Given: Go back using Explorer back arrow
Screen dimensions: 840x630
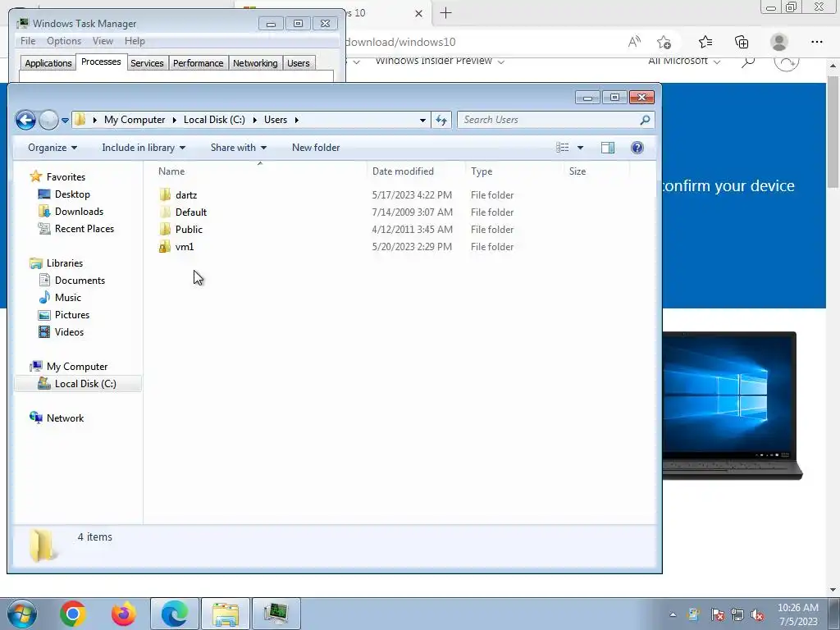Looking at the screenshot, I should point(25,120).
